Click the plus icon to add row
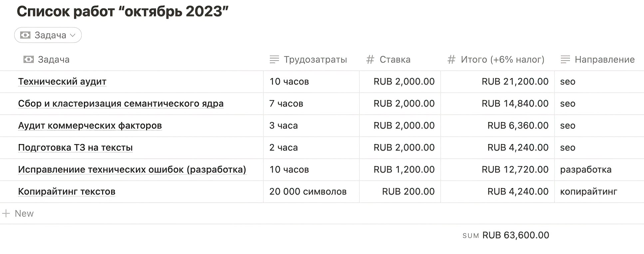Image resolution: width=644 pixels, height=254 pixels. pyautogui.click(x=6, y=213)
